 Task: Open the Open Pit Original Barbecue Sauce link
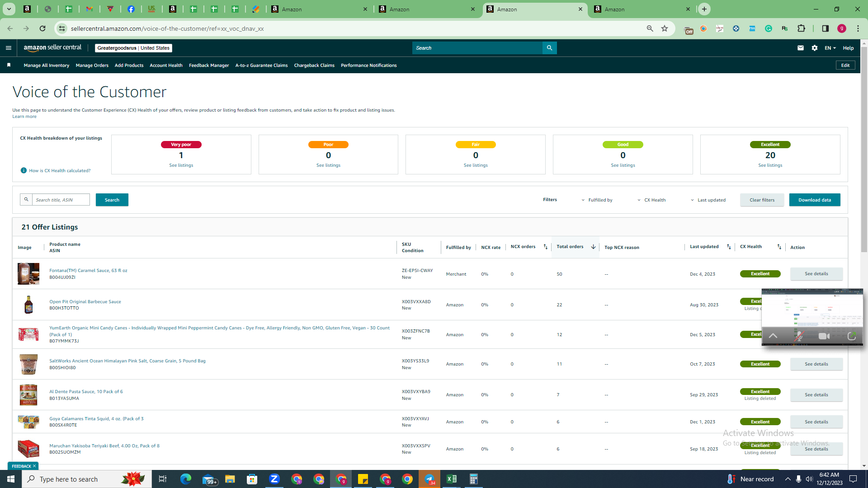[x=85, y=301]
